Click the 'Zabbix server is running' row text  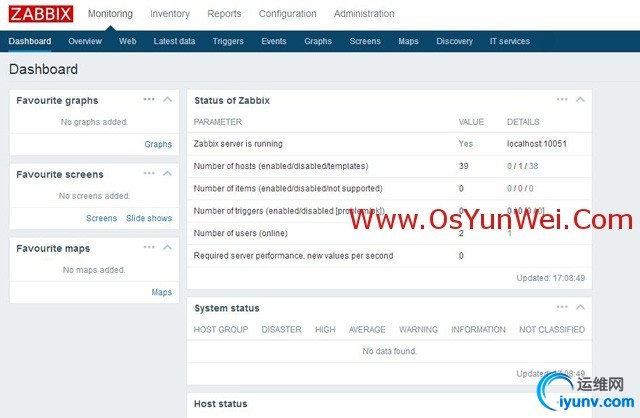click(x=238, y=144)
